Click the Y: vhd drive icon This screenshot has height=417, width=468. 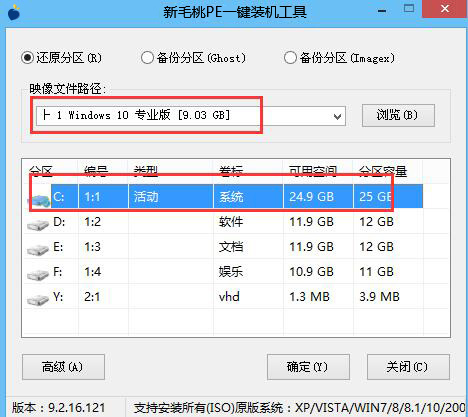[x=38, y=300]
